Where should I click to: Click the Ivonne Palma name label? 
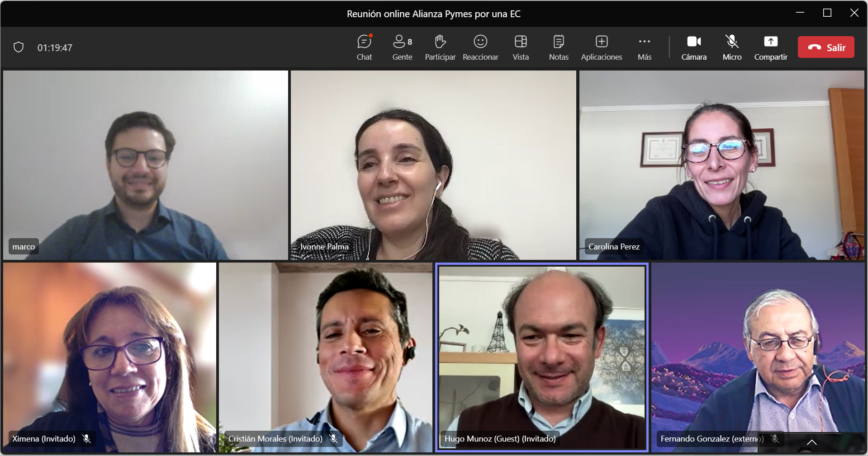click(x=324, y=247)
